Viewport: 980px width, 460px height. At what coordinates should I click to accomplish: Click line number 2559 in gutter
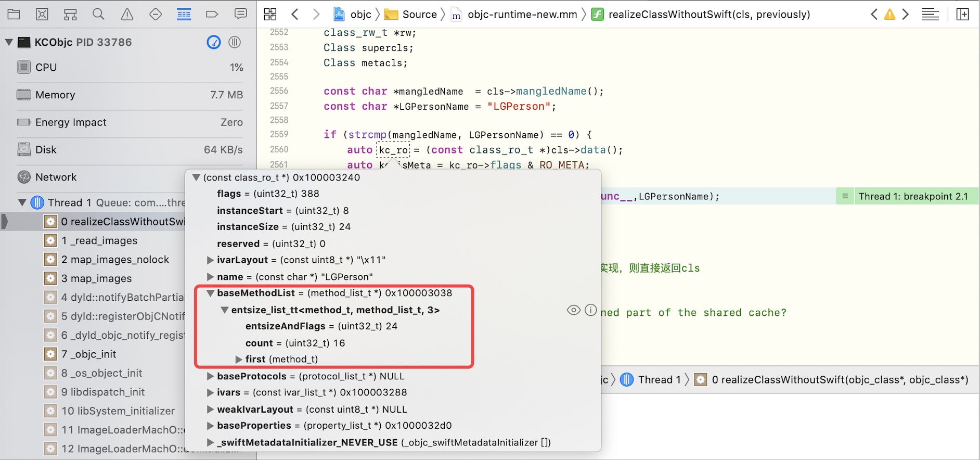tap(279, 134)
